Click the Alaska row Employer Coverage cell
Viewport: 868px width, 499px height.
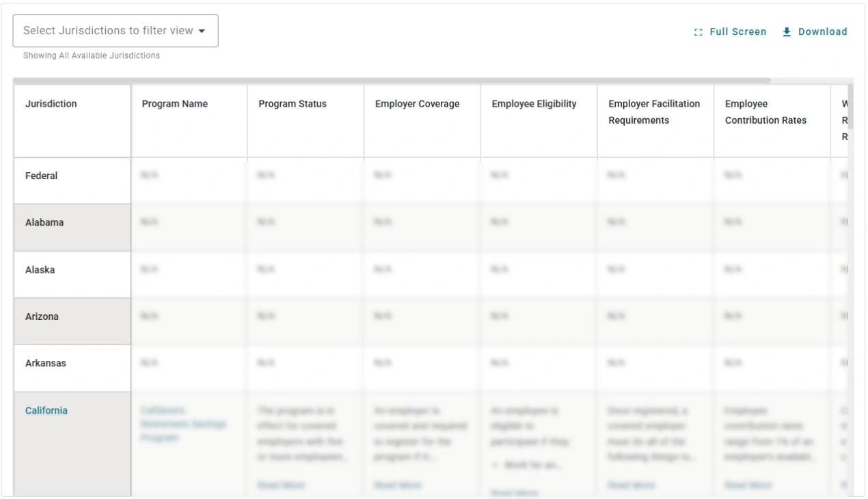click(422, 275)
